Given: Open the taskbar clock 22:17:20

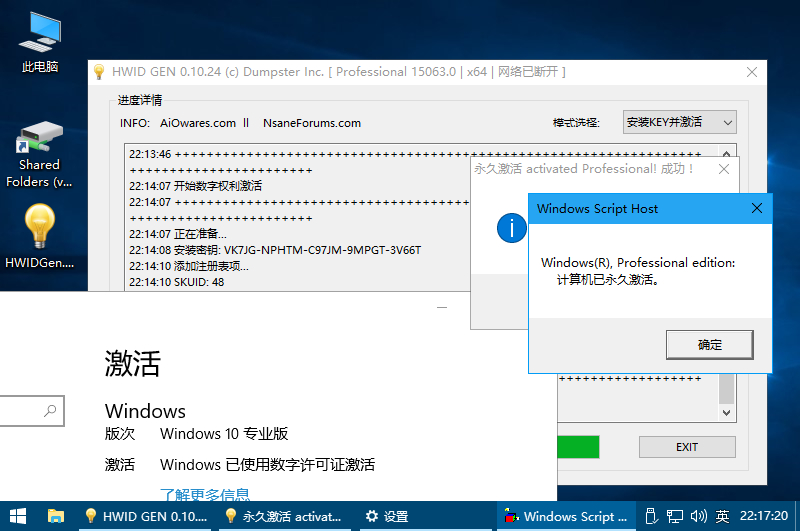Looking at the screenshot, I should point(764,516).
